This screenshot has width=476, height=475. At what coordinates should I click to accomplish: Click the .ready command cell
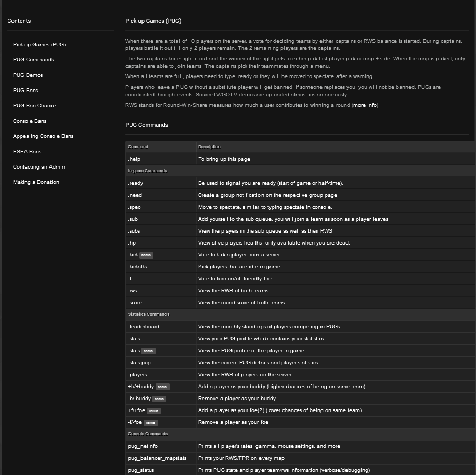pyautogui.click(x=135, y=183)
